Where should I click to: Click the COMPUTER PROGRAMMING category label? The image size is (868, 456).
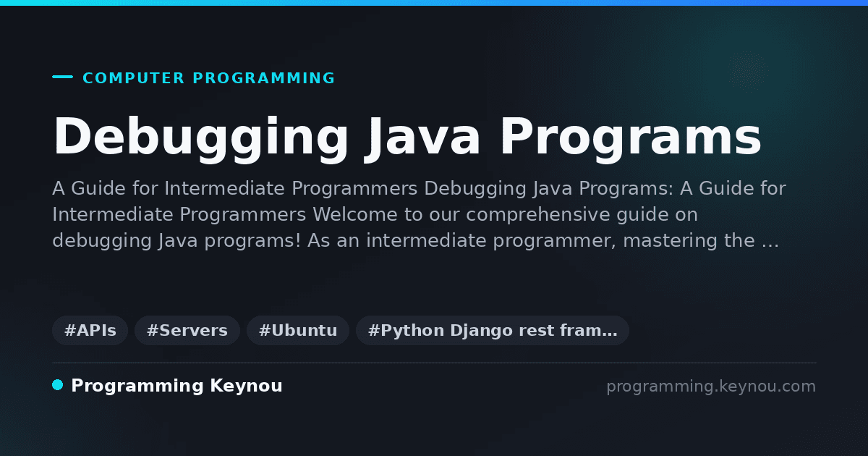tap(208, 78)
